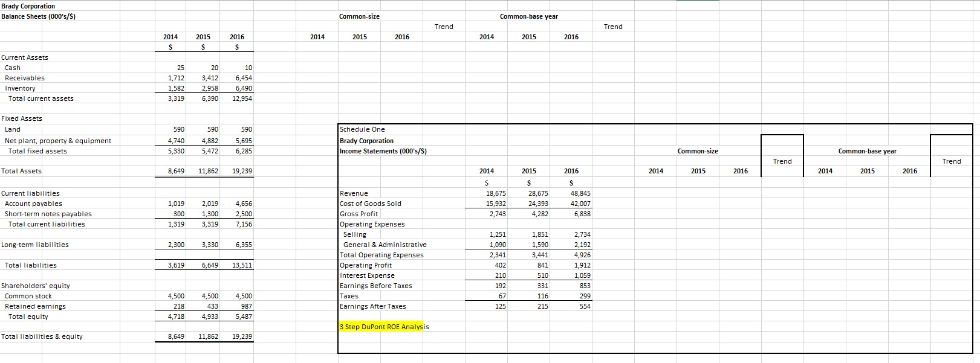Click the Revenue row label

(354, 193)
